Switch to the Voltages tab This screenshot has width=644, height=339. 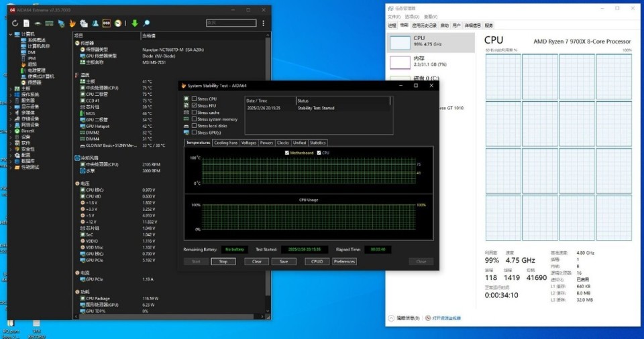(x=248, y=143)
